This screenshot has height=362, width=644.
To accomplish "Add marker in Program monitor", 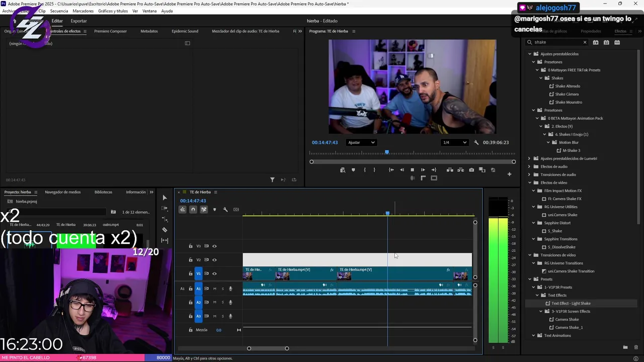I will point(353,170).
